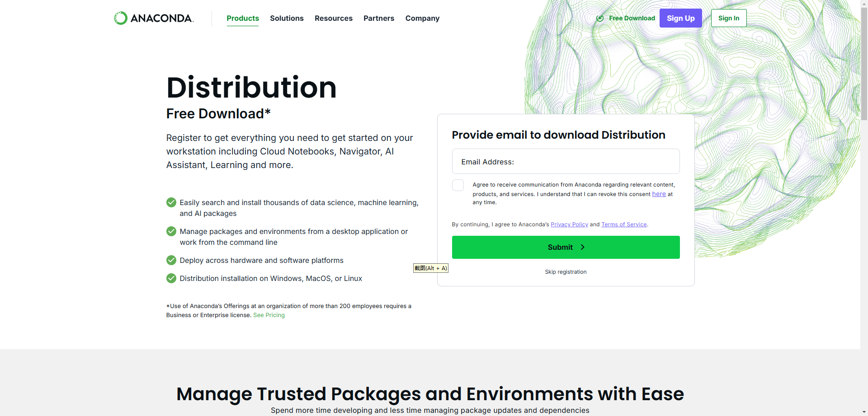Screen dimensions: 868x416
Task: Open the Products menu
Action: 243,18
